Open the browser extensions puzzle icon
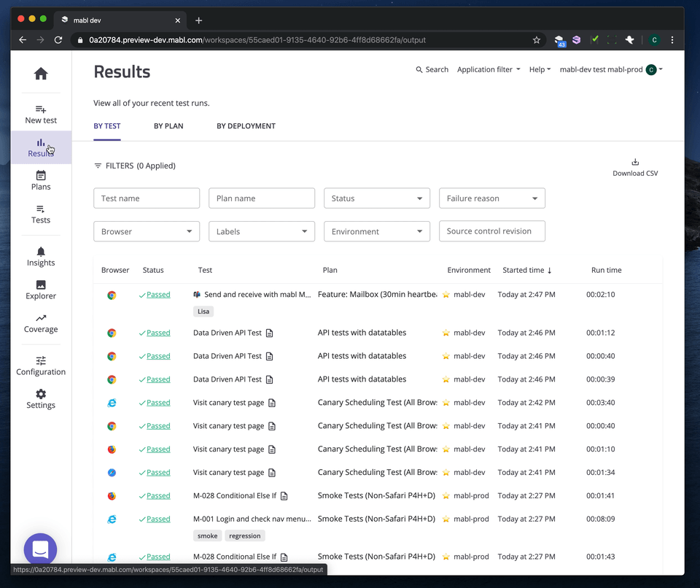 tap(629, 40)
